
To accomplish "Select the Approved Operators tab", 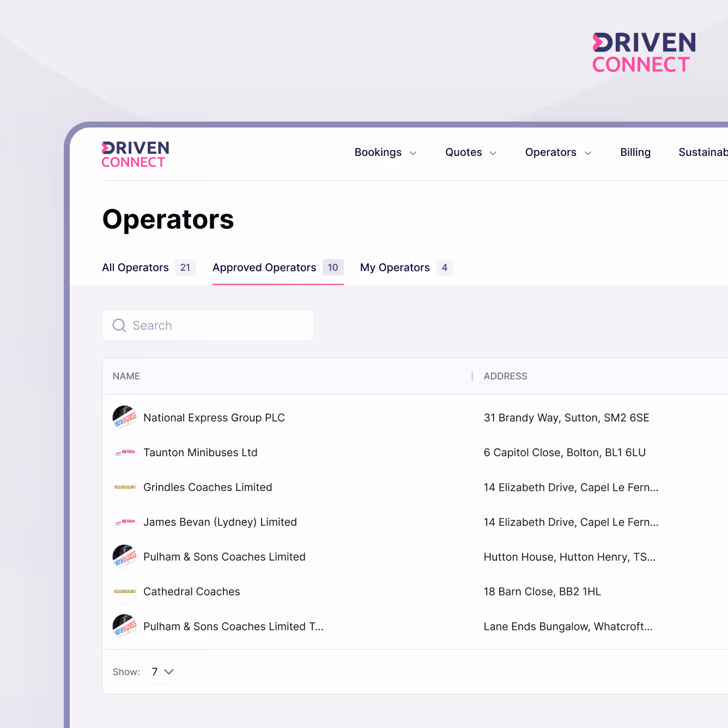I will (278, 268).
